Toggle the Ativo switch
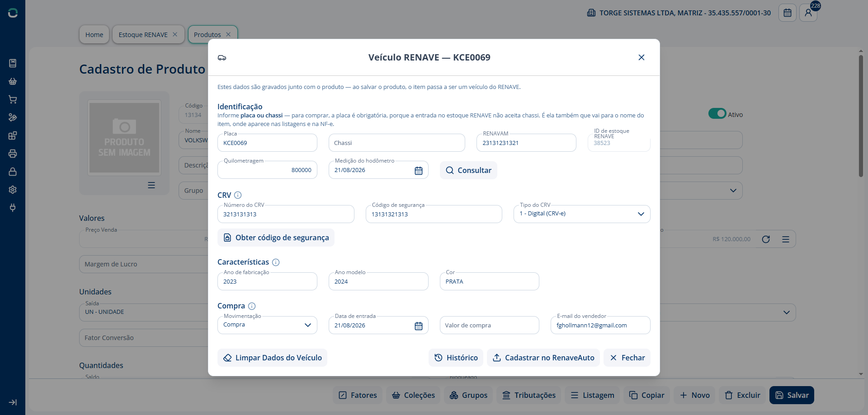 click(717, 114)
